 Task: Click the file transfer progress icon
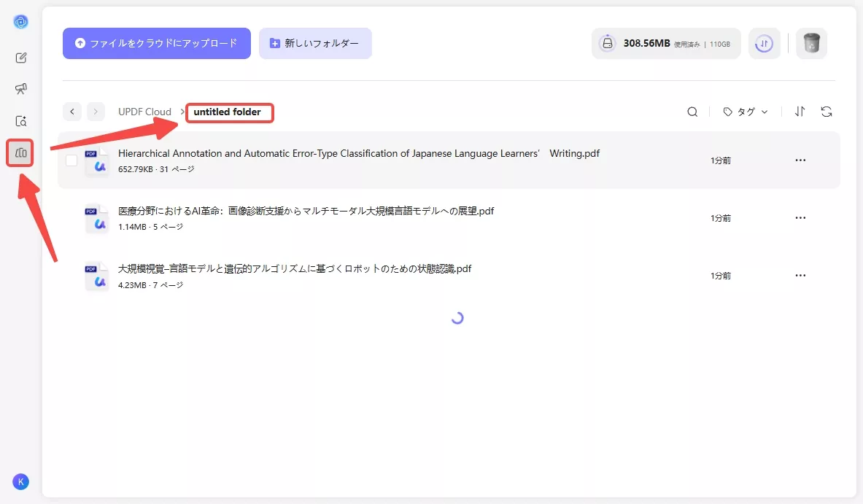764,43
